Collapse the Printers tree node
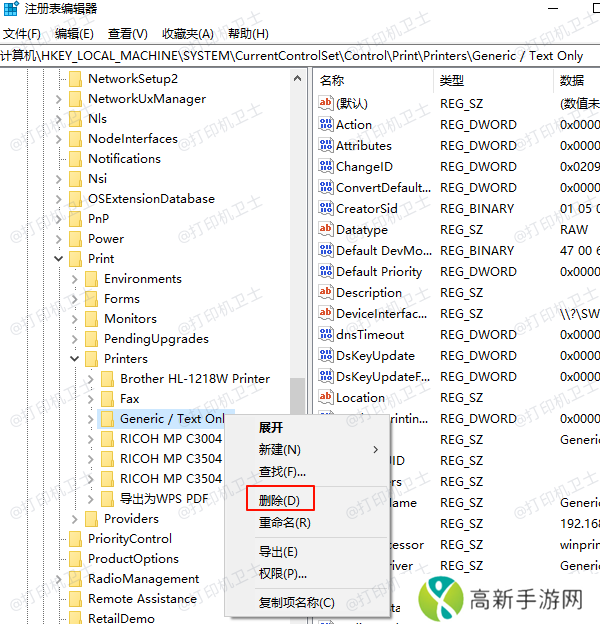 [75, 359]
